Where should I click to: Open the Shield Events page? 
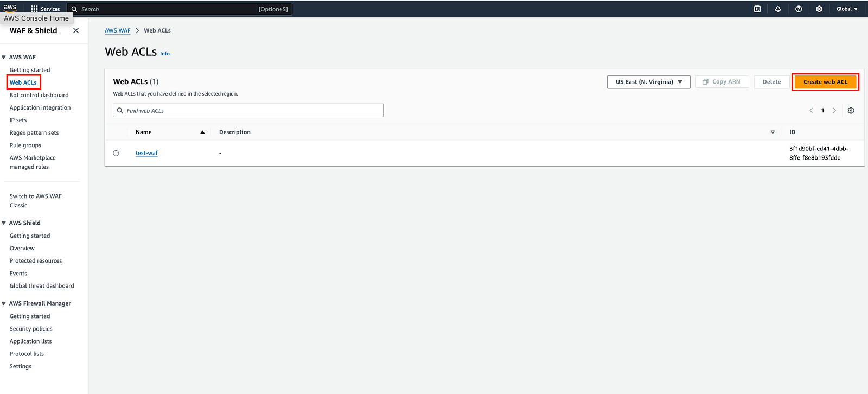click(x=18, y=274)
